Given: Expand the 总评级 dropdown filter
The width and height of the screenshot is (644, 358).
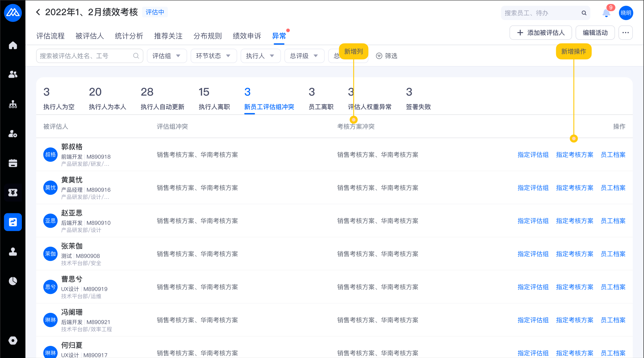Looking at the screenshot, I should tap(304, 56).
